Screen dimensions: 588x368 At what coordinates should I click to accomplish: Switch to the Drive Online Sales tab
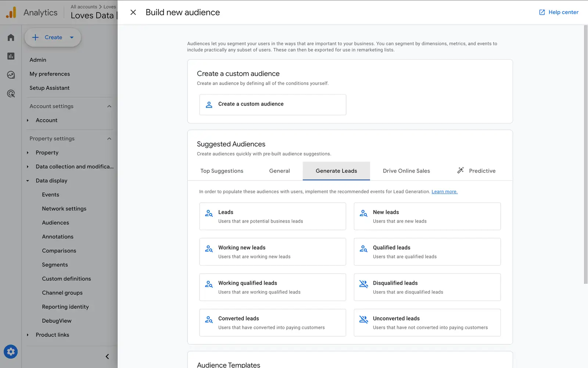pos(406,170)
